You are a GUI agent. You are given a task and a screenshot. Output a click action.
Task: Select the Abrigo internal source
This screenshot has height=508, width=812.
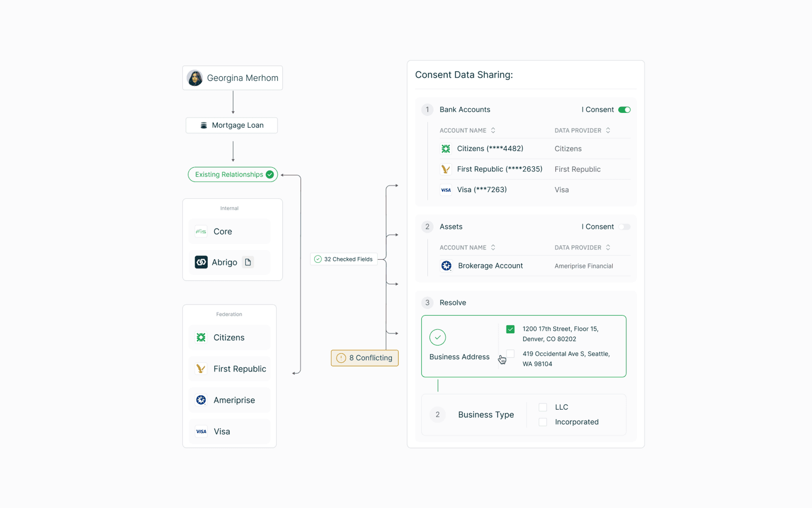click(x=229, y=262)
